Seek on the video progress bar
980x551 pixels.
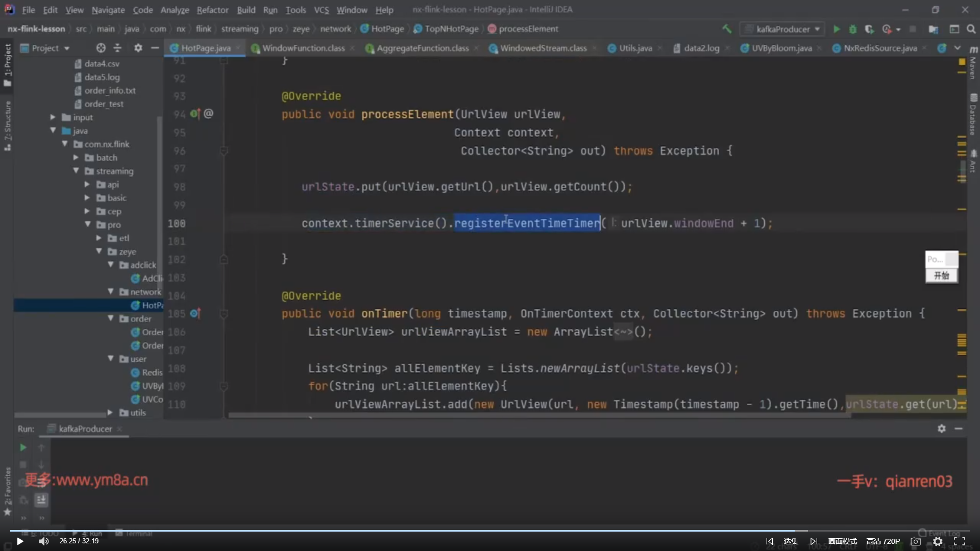pos(490,531)
